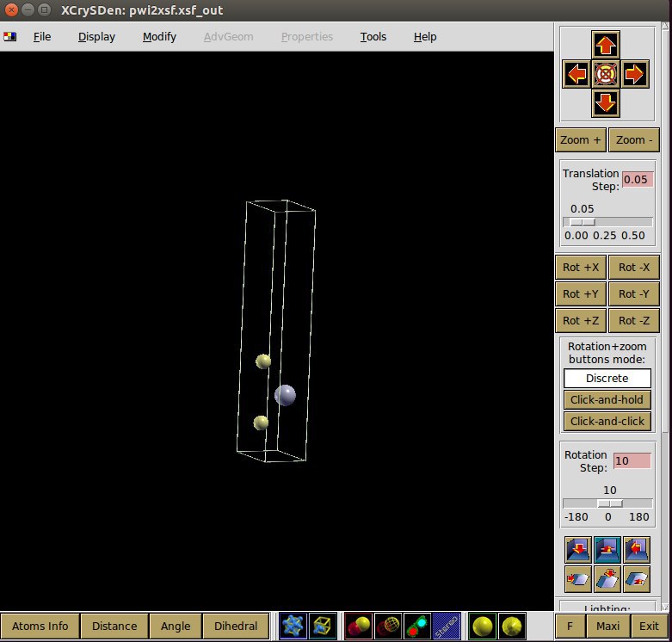Click the Zoom + button

(x=580, y=139)
